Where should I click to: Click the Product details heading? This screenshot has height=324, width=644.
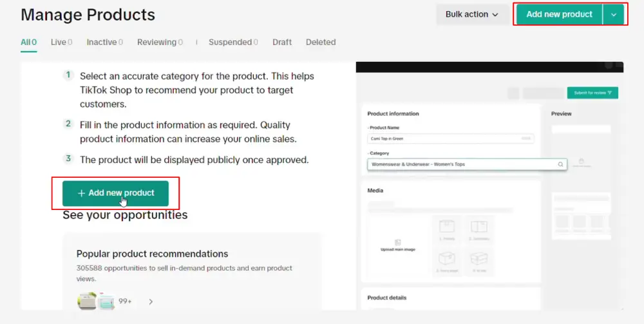click(x=387, y=298)
